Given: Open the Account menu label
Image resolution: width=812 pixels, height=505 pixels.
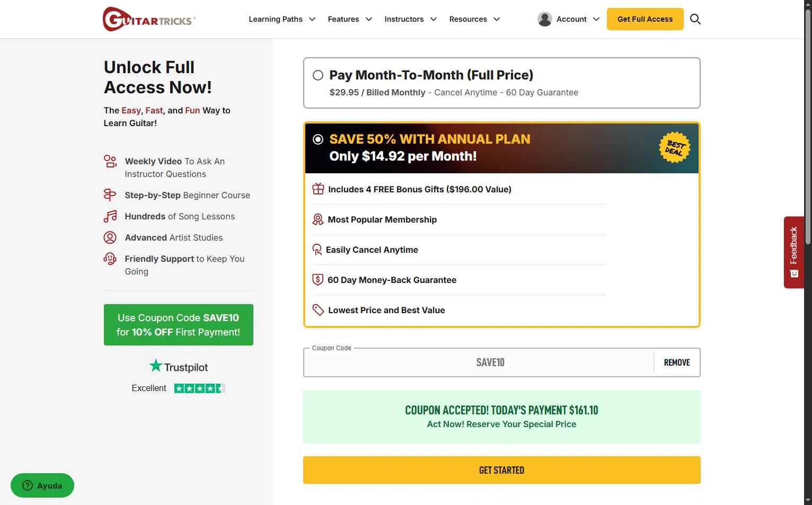Looking at the screenshot, I should pos(571,19).
